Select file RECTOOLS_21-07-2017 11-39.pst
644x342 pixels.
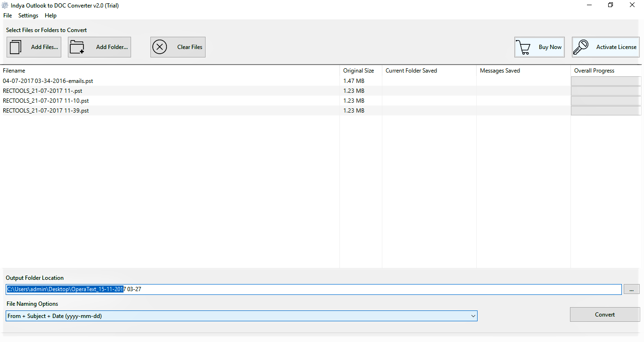click(46, 111)
